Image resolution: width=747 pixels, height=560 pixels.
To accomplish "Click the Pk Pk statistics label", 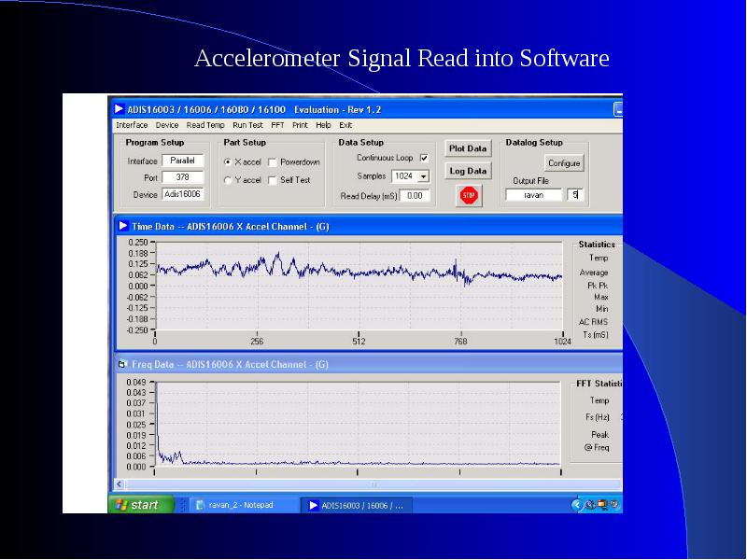I will point(598,286).
